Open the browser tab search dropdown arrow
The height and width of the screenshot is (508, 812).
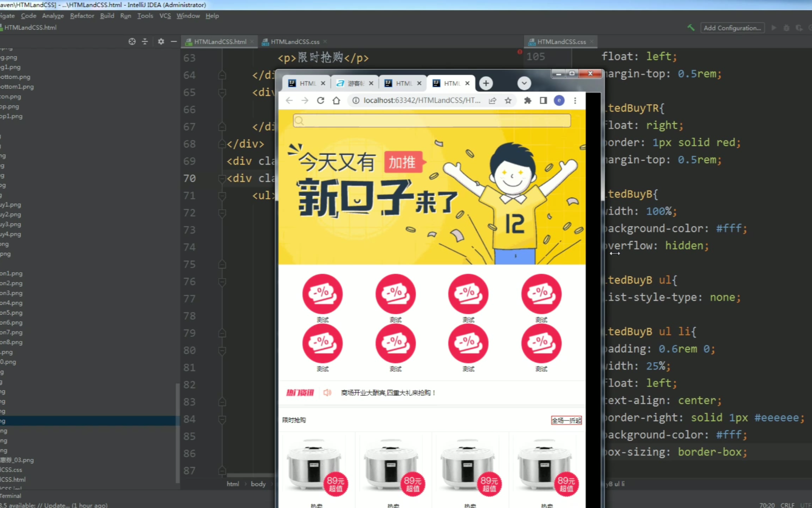pos(524,83)
